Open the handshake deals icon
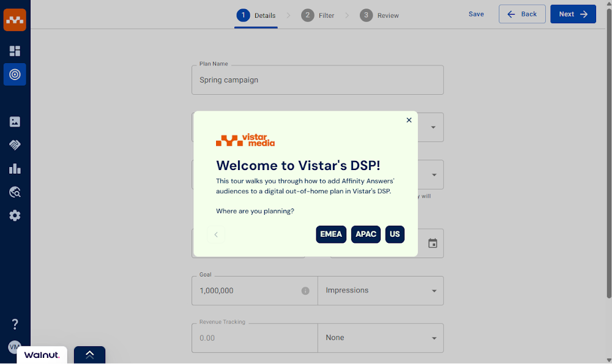Viewport: 612px width, 364px height. coord(15,145)
